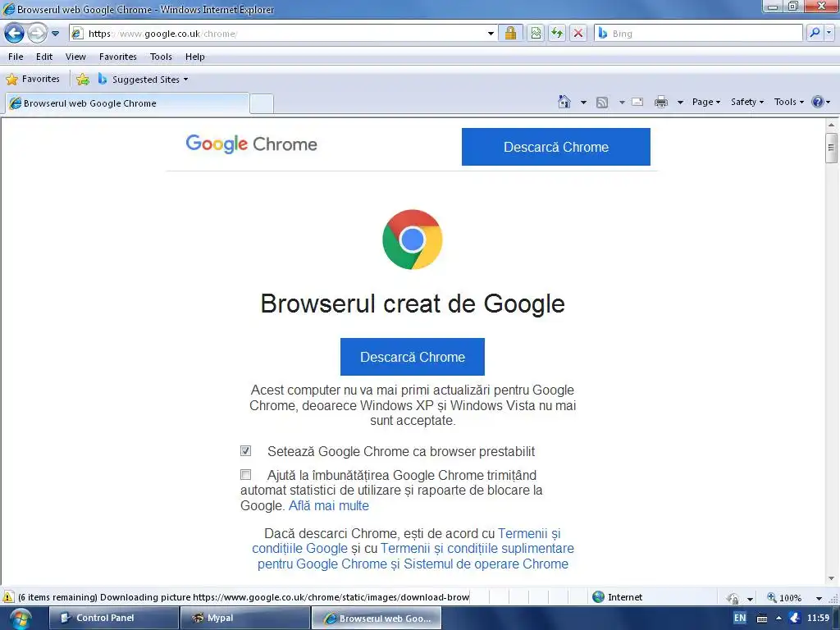Screen dimensions: 840x630
Task: Click the Print icon
Action: (661, 102)
